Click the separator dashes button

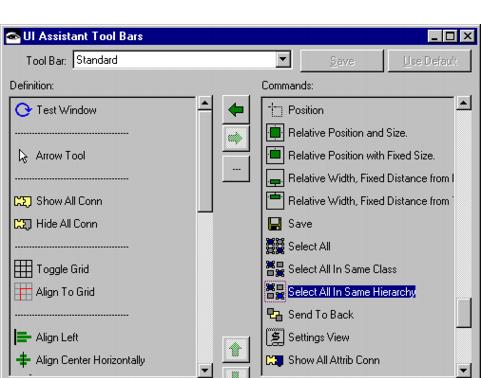[x=236, y=169]
